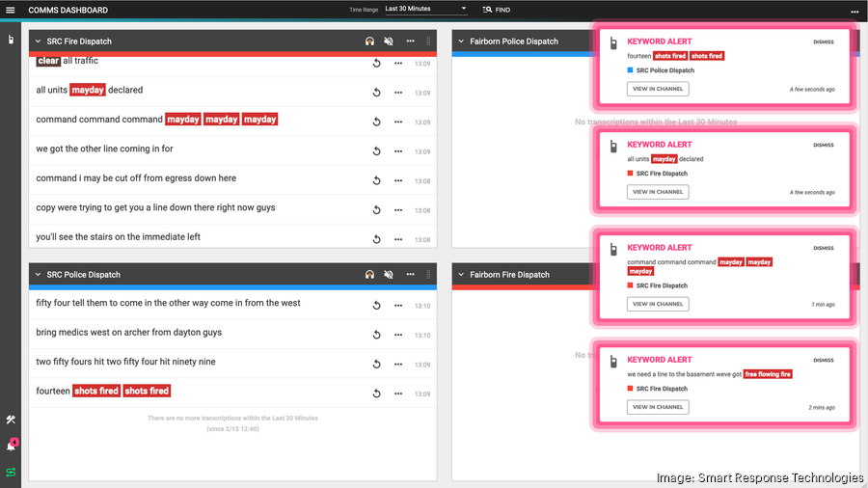Click View in Channel on shots fired alert
Screen dimensions: 868x488
pyautogui.click(x=657, y=89)
